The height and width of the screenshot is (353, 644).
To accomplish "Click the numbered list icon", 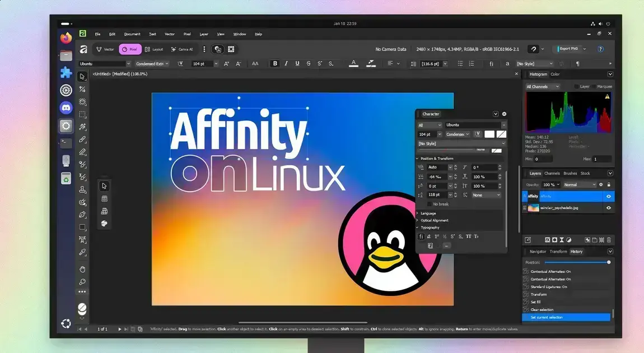I will point(472,64).
